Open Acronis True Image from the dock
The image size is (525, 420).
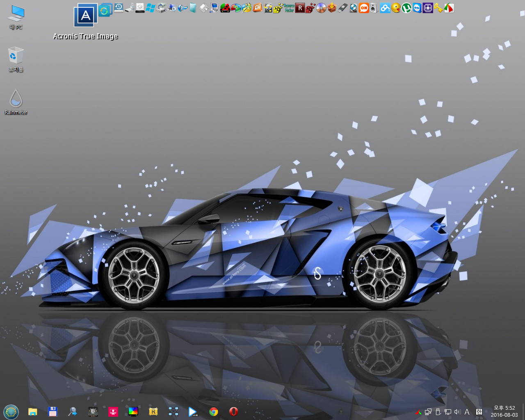(x=86, y=15)
